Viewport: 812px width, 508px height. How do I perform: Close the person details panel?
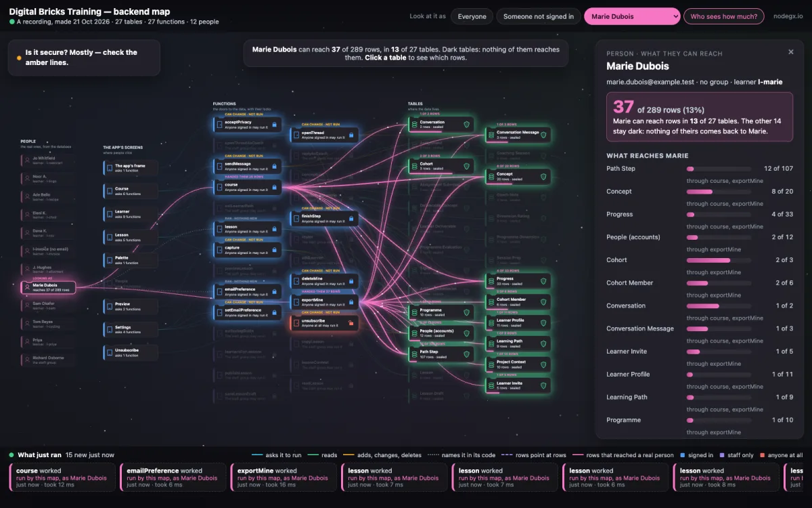[x=791, y=52]
